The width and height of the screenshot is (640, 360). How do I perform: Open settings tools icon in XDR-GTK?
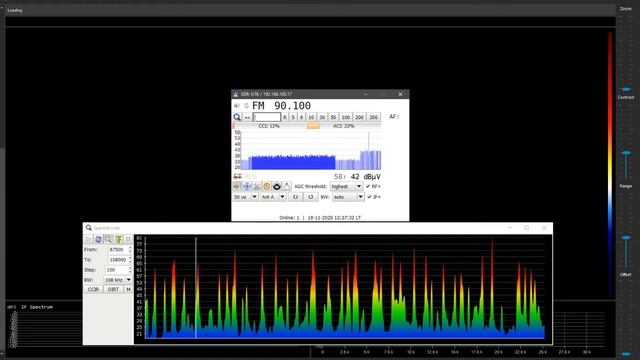(x=257, y=187)
